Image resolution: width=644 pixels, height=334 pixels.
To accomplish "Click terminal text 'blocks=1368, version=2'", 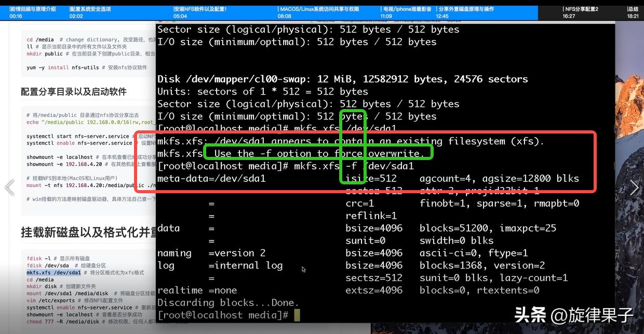I will pos(482,265).
